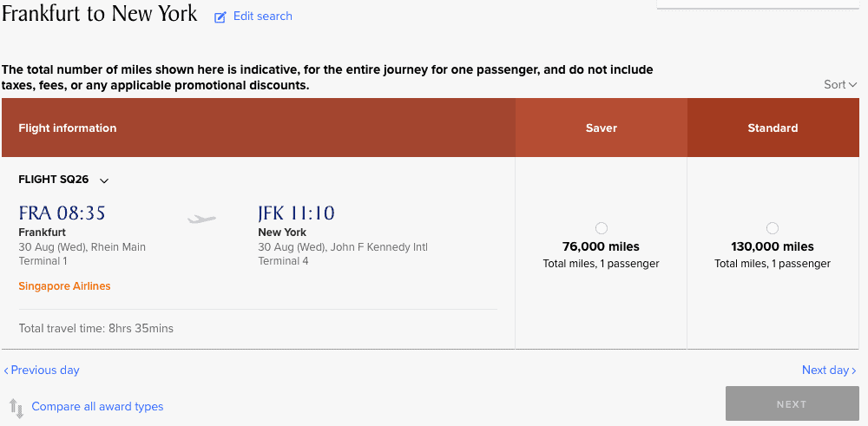Click the FRA 08:35 departure time

coord(62,213)
